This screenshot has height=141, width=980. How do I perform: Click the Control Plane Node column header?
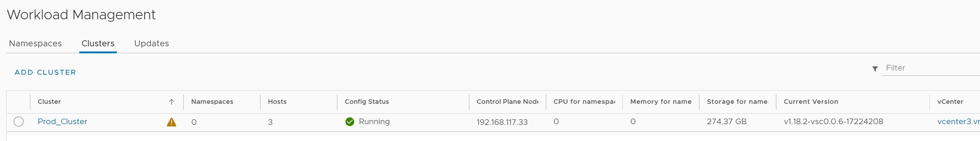click(x=507, y=102)
